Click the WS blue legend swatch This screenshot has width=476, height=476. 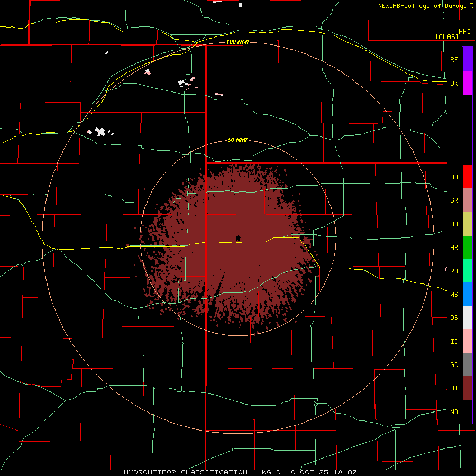467,294
